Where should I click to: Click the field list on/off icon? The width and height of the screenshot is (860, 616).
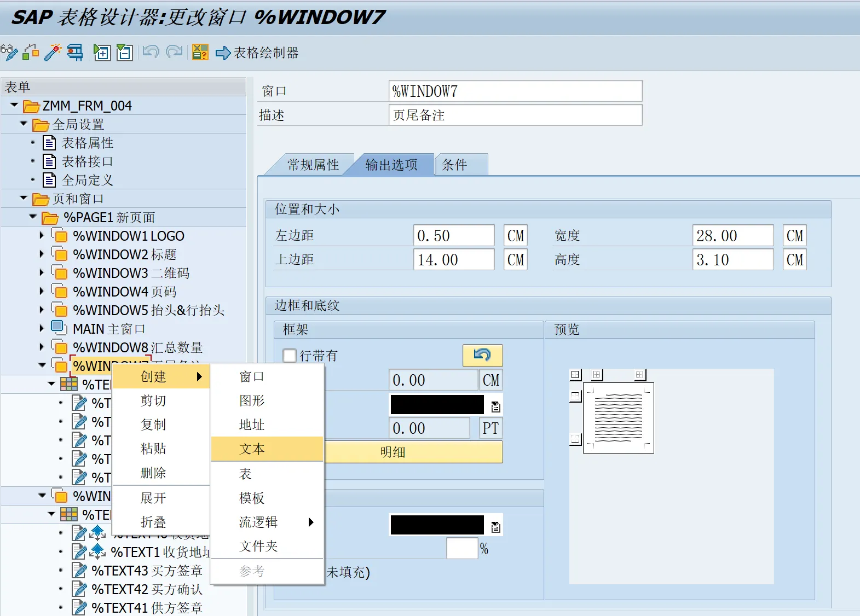(x=200, y=53)
